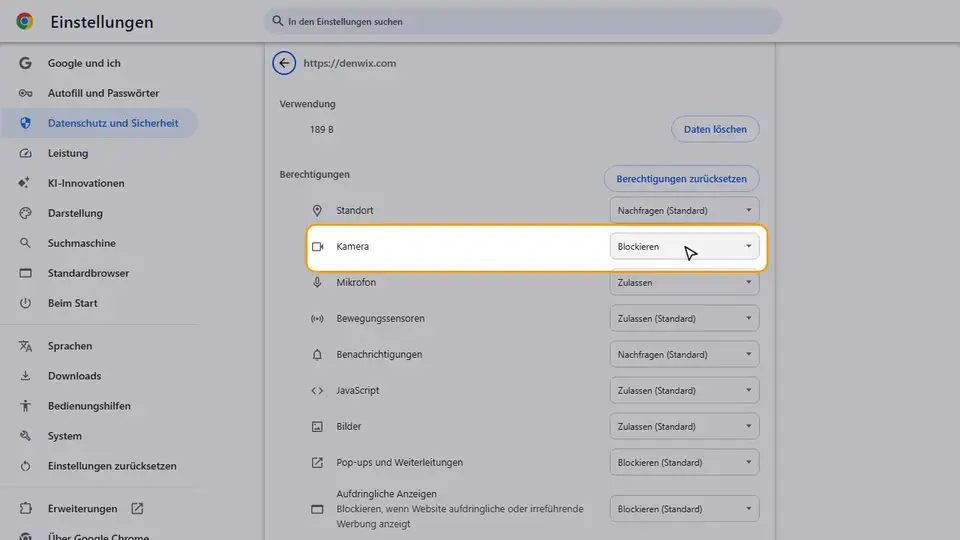
Task: Open the Mikrofon permission dropdown showing Zulassen
Action: [x=684, y=282]
